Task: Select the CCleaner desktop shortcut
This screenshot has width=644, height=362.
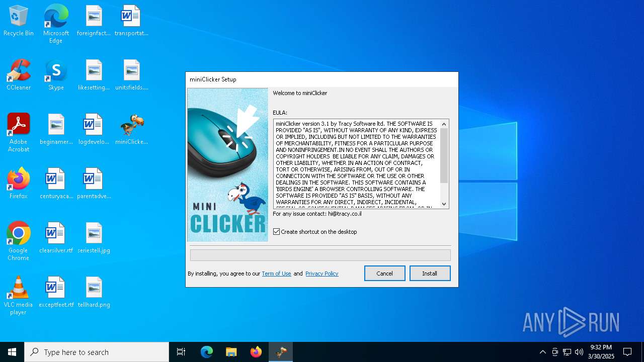Action: pos(19,75)
